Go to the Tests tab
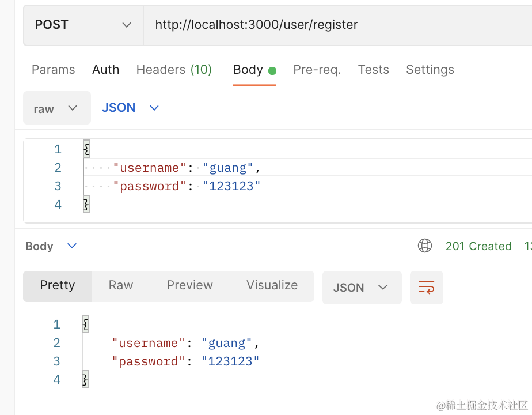 373,70
